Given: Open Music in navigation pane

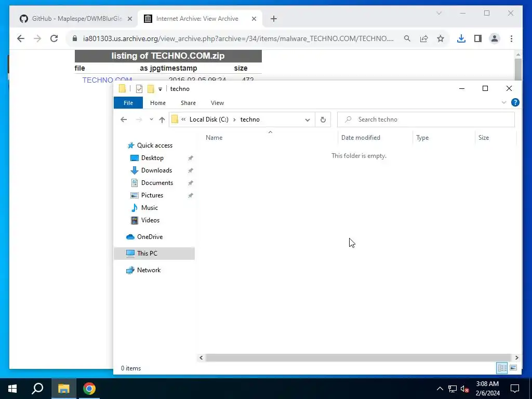Looking at the screenshot, I should [149, 208].
